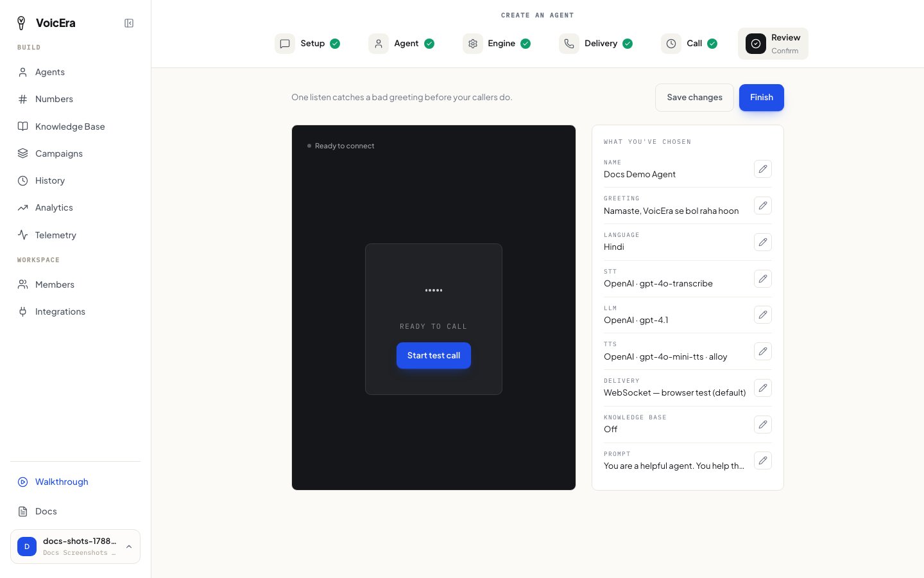
Task: Open the Integrations page
Action: 75,311
